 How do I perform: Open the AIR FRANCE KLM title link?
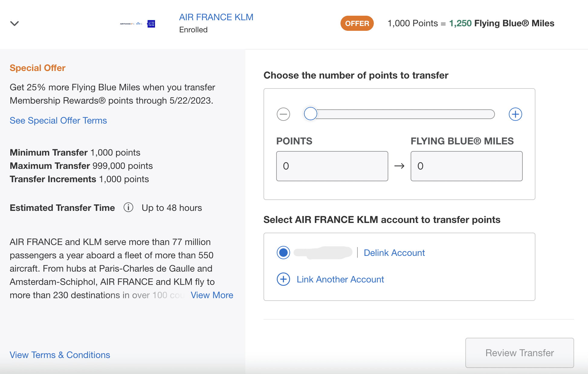[216, 17]
